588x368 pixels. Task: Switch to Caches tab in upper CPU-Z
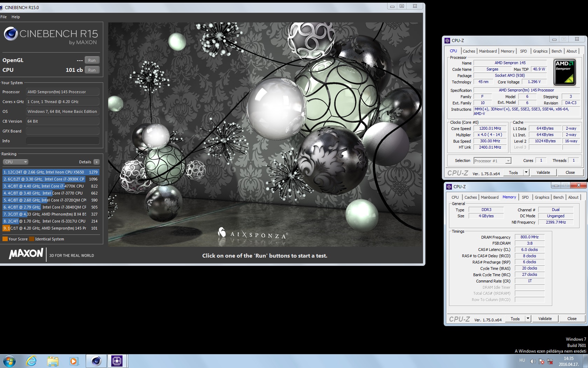click(x=469, y=51)
